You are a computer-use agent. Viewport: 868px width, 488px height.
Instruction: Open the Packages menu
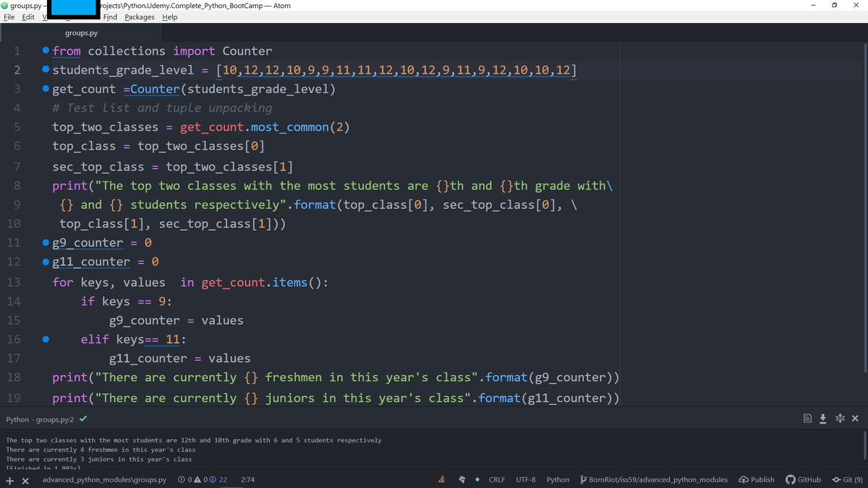click(140, 17)
